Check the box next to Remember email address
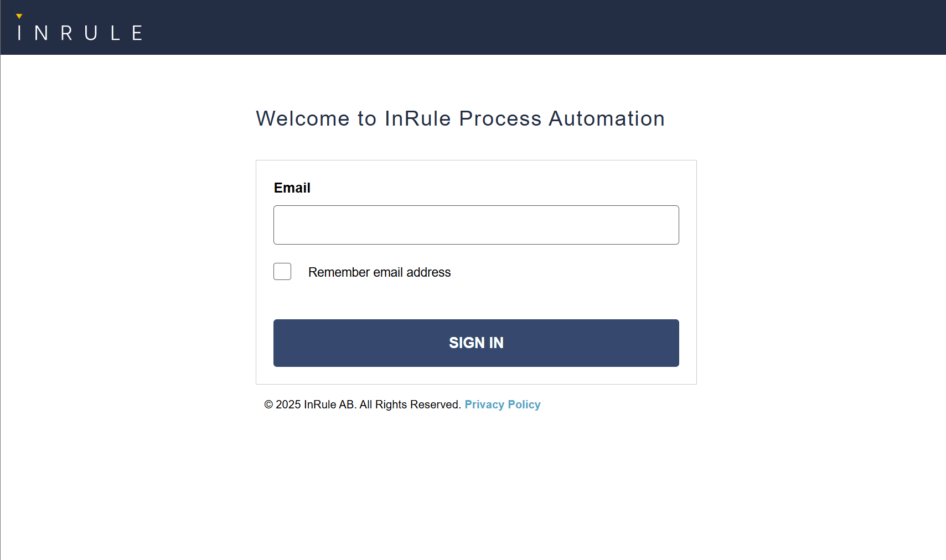The height and width of the screenshot is (560, 946). (x=282, y=271)
